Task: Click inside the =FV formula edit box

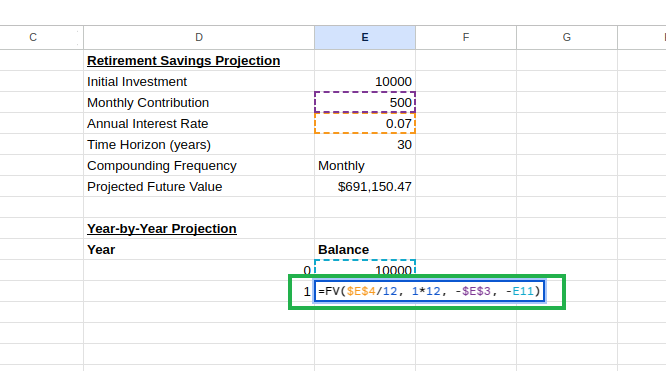Action: pos(429,292)
